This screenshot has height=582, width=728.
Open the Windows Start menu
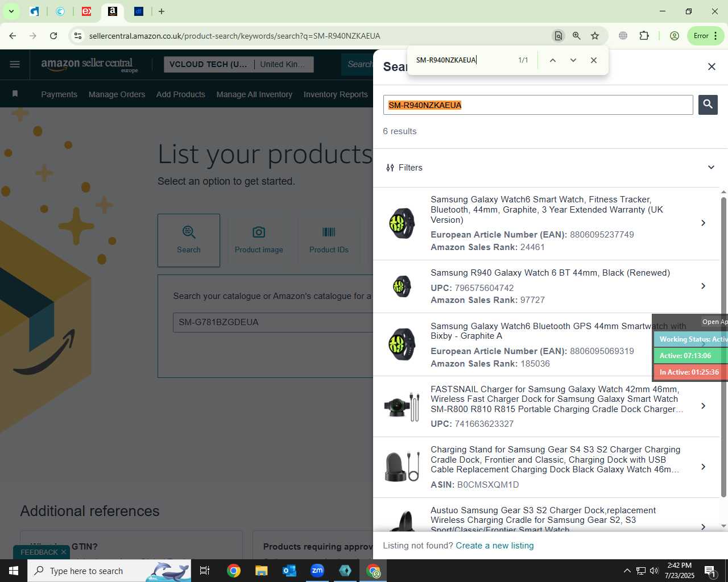click(x=14, y=571)
